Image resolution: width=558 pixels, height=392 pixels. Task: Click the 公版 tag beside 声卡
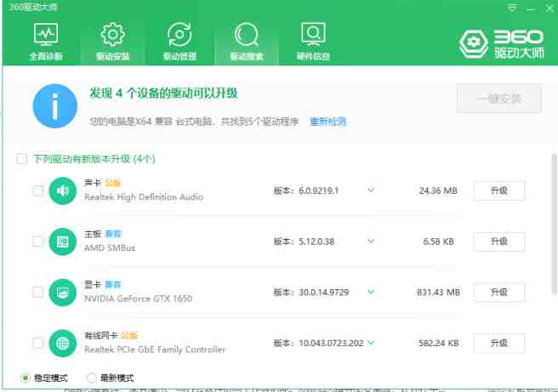pyautogui.click(x=113, y=183)
